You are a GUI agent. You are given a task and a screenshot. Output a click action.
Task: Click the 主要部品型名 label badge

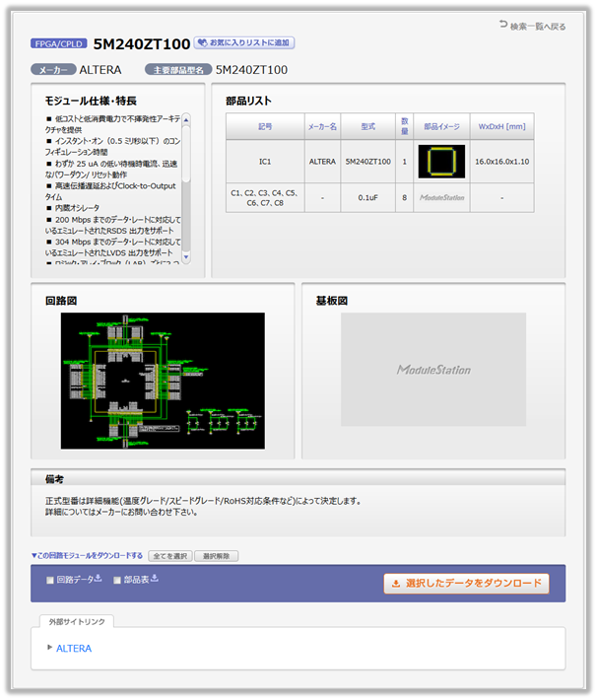tap(178, 70)
